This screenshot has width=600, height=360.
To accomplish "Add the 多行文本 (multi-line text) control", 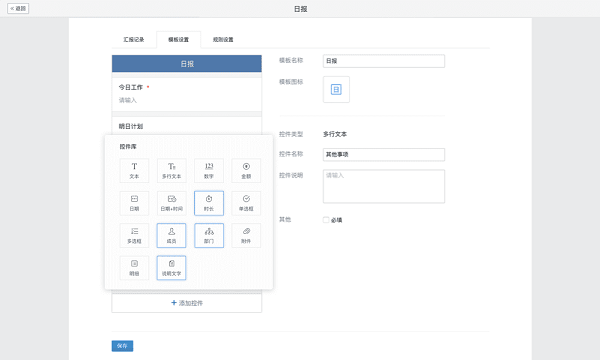I will tap(171, 171).
